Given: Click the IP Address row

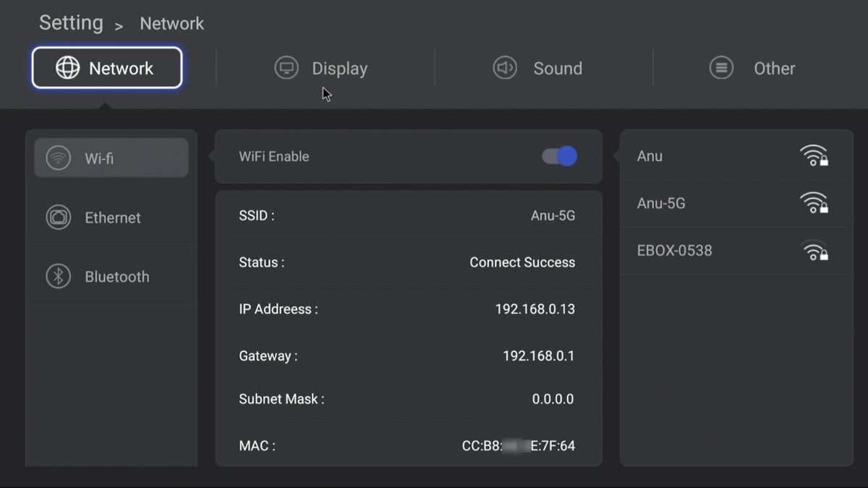Looking at the screenshot, I should (409, 309).
